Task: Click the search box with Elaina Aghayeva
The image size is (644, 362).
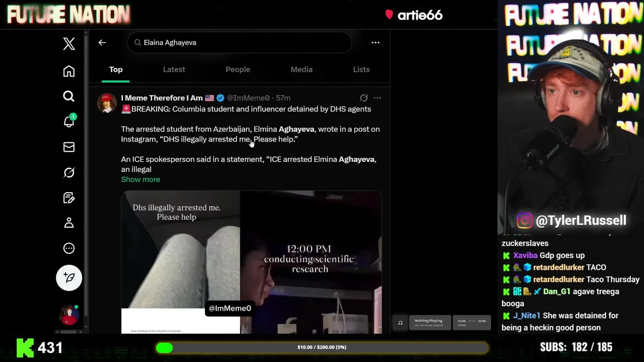Action: [239, 43]
